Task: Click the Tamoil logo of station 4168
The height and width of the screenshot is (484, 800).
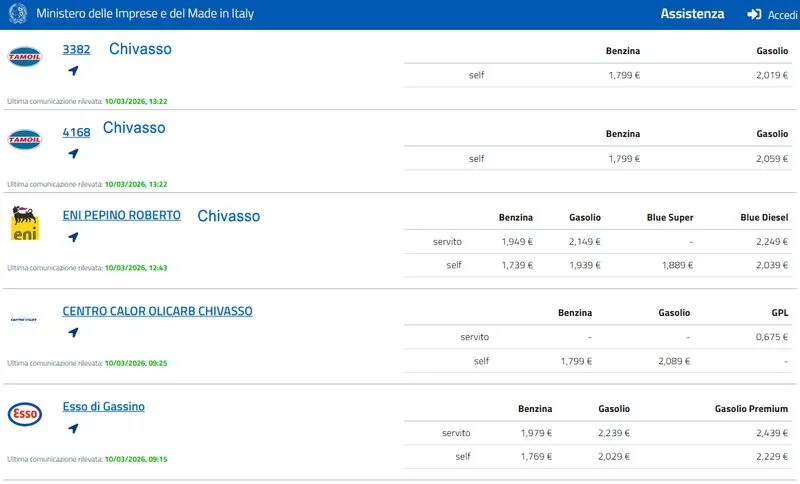Action: [x=25, y=140]
